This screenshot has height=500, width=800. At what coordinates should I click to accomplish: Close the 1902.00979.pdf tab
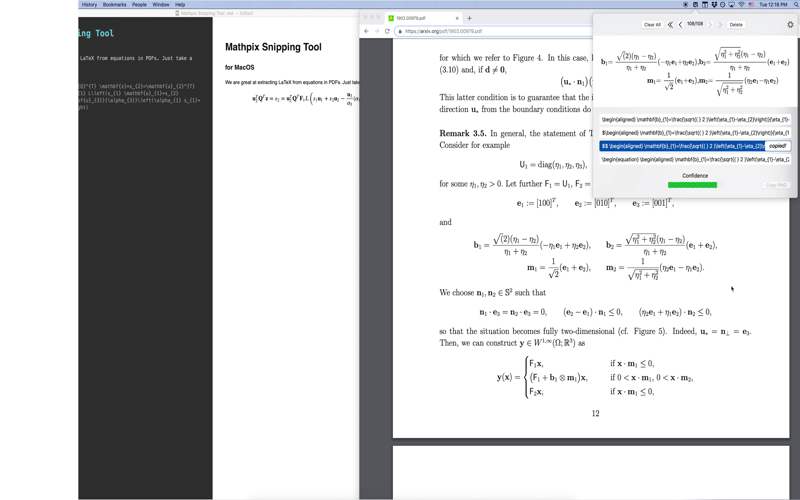(x=457, y=18)
